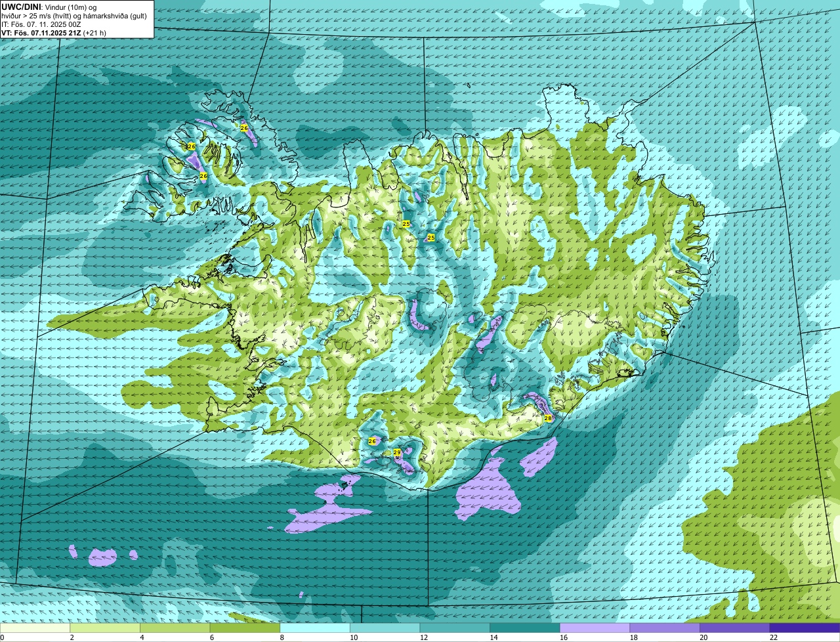840x642 pixels.
Task: Select the pale cyan 8–10 legend swatch
Action: [315, 628]
